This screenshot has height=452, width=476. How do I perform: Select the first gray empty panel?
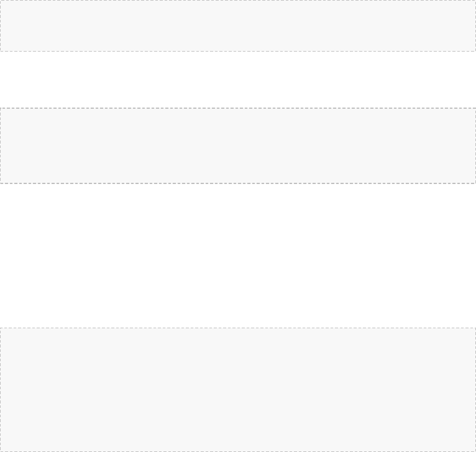(238, 25)
